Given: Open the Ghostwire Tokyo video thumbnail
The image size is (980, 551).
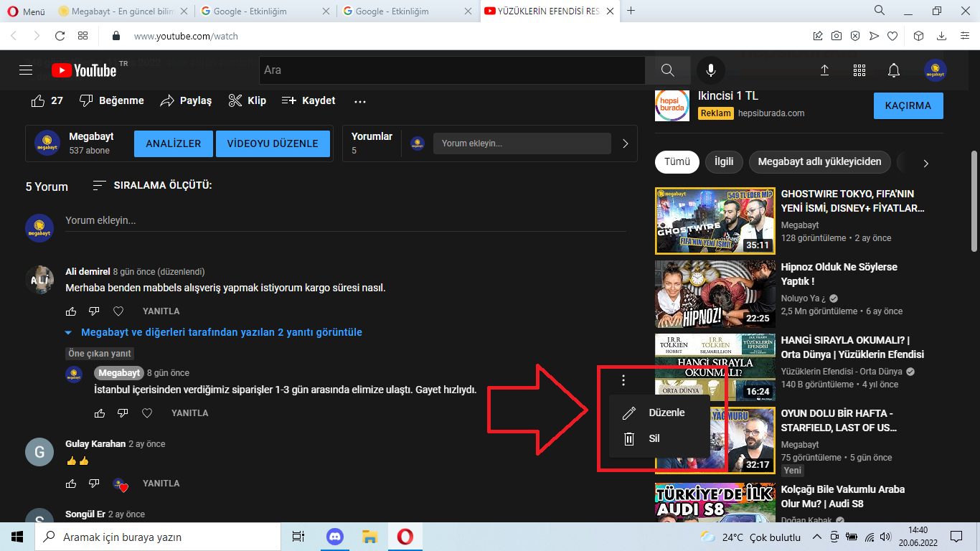Looking at the screenshot, I should coord(715,221).
